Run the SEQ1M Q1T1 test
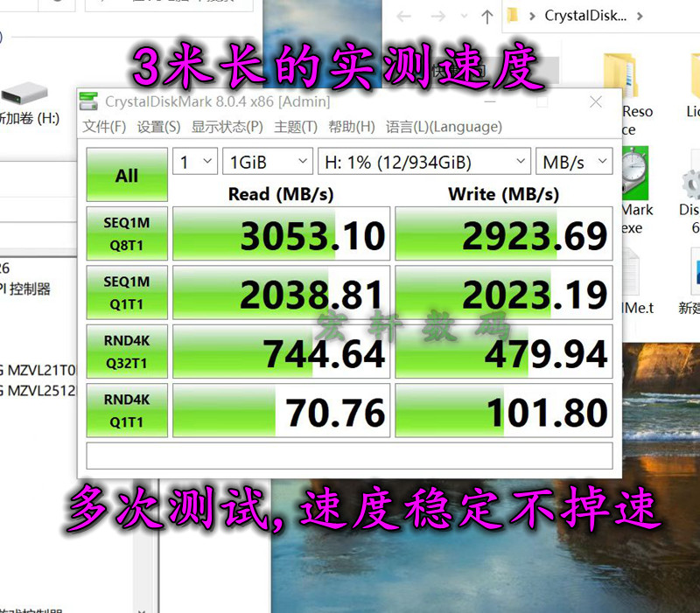The height and width of the screenshot is (613, 700). pyautogui.click(x=127, y=292)
